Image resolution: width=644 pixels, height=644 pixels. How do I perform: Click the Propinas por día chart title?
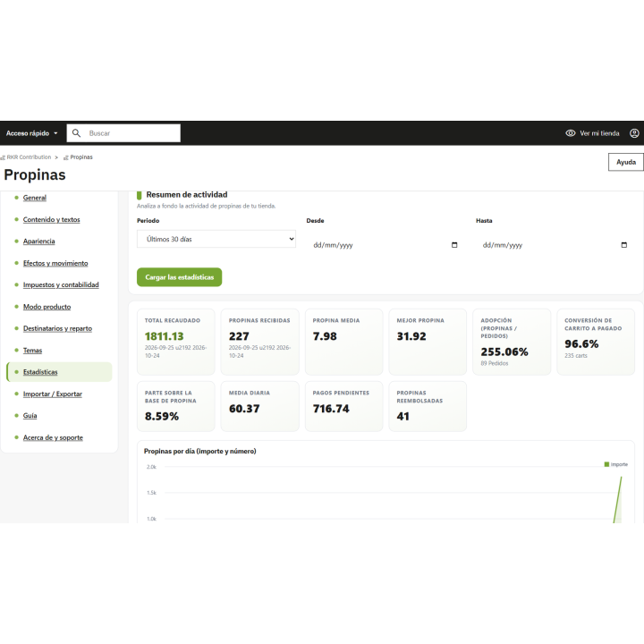click(200, 452)
